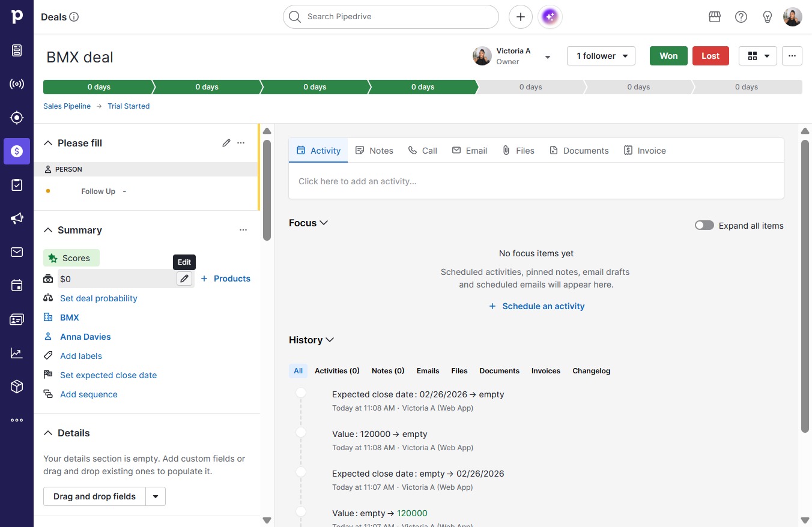Viewport: 812px width, 527px height.
Task: Collapse the Please fill section
Action: [x=48, y=143]
